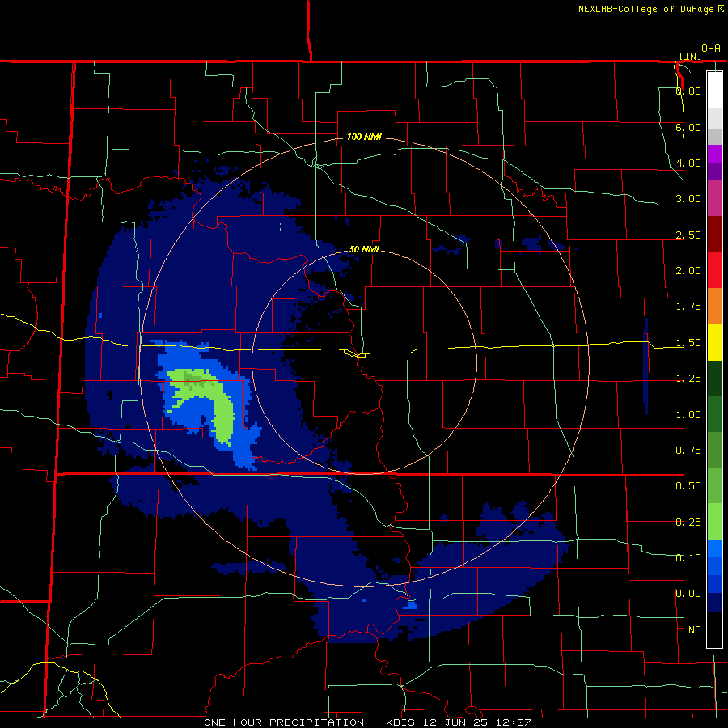Viewport: 728px width, 728px height.
Task: Click the 6.00 scale value
Action: (x=688, y=127)
